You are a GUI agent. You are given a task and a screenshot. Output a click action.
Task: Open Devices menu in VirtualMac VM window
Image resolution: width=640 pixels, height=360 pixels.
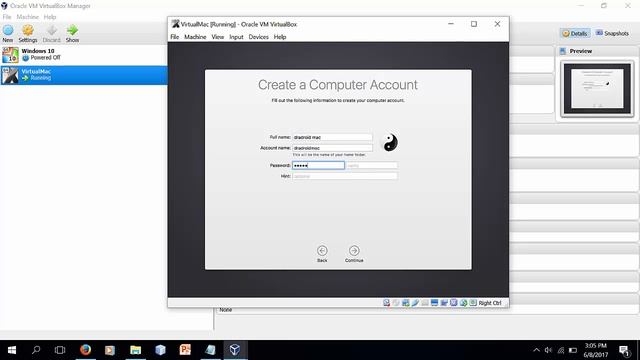pyautogui.click(x=258, y=37)
